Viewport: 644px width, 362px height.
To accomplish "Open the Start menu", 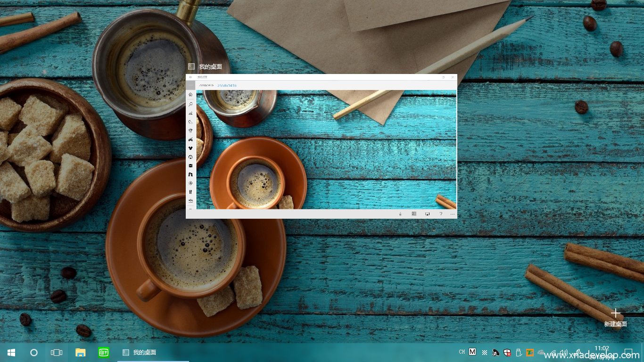I will point(11,352).
